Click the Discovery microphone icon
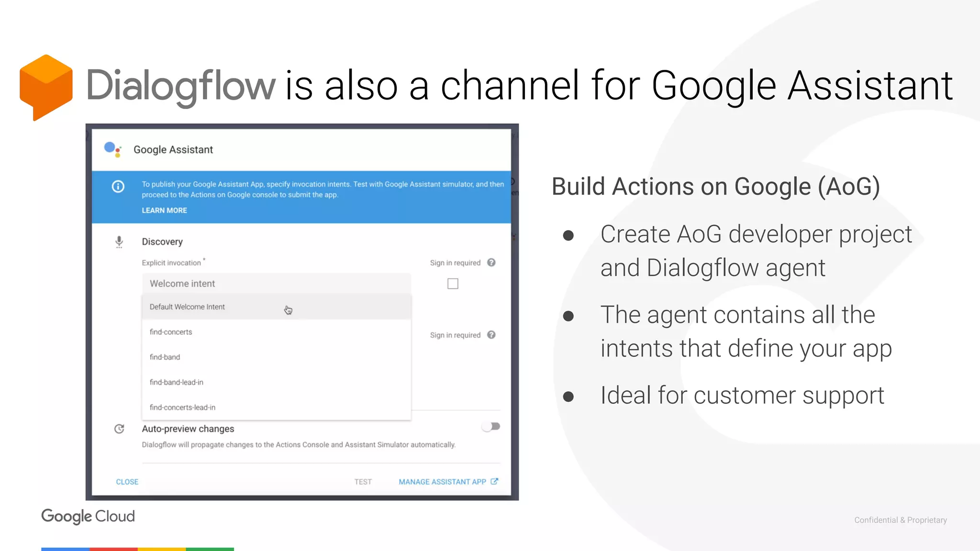Screen dimensions: 980x551 [119, 242]
